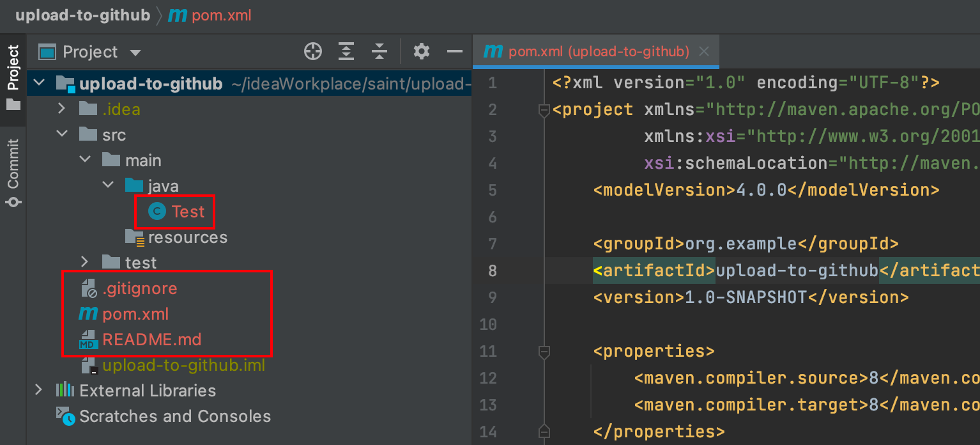This screenshot has height=445, width=980.
Task: Select the pom.xml (upload-to-github) editor tab
Action: pos(596,52)
